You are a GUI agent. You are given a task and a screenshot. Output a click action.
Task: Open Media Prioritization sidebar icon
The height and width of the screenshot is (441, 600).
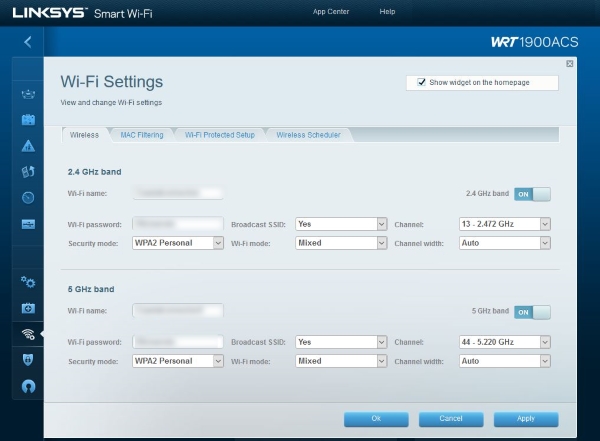pyautogui.click(x=28, y=172)
